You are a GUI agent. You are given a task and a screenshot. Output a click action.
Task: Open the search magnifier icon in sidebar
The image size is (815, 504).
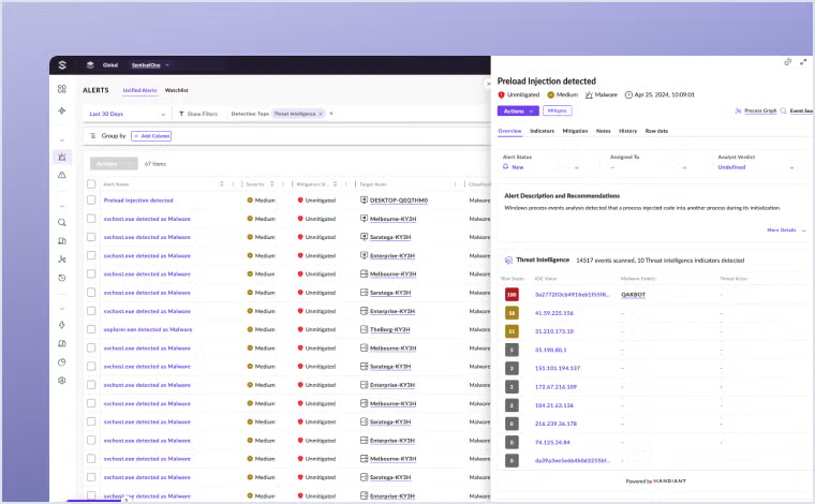62,222
